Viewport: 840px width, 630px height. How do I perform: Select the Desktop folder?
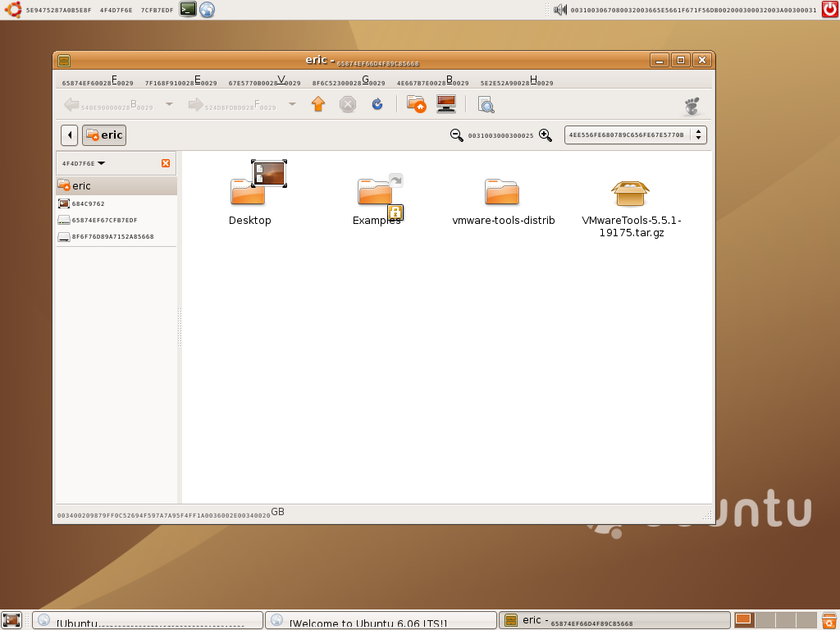click(x=250, y=193)
